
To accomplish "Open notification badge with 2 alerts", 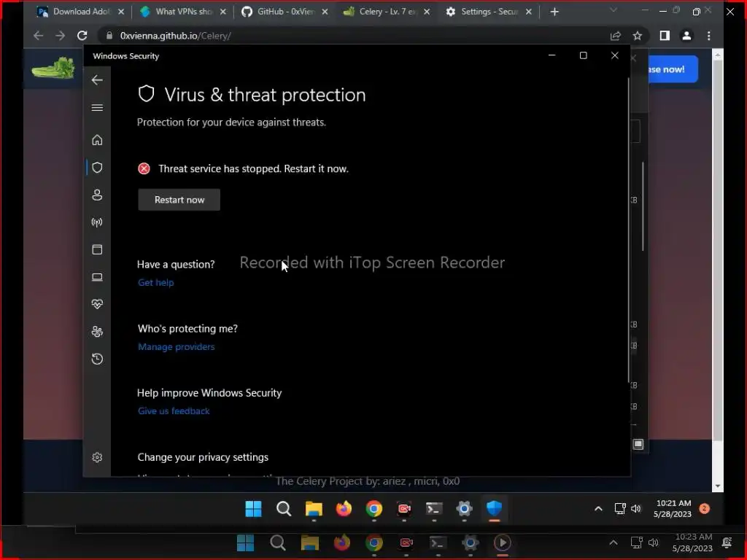I will click(704, 508).
